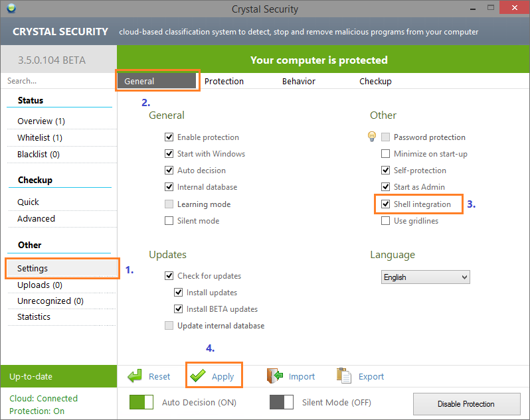Click the lightbulb hint icon
Image resolution: width=530 pixels, height=420 pixels.
(x=372, y=137)
